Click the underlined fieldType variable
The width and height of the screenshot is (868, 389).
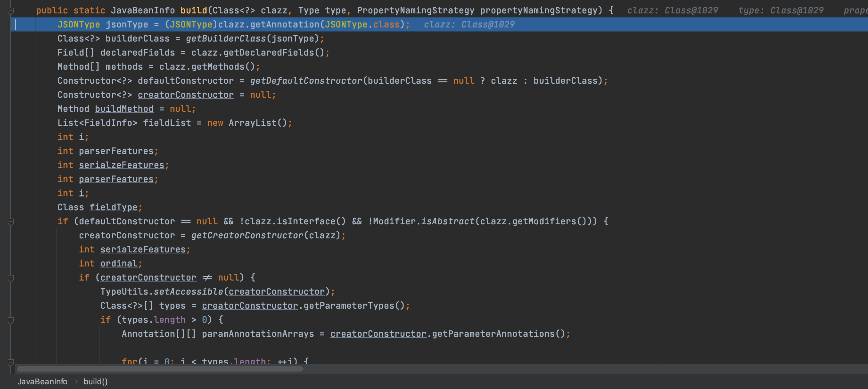coord(113,208)
